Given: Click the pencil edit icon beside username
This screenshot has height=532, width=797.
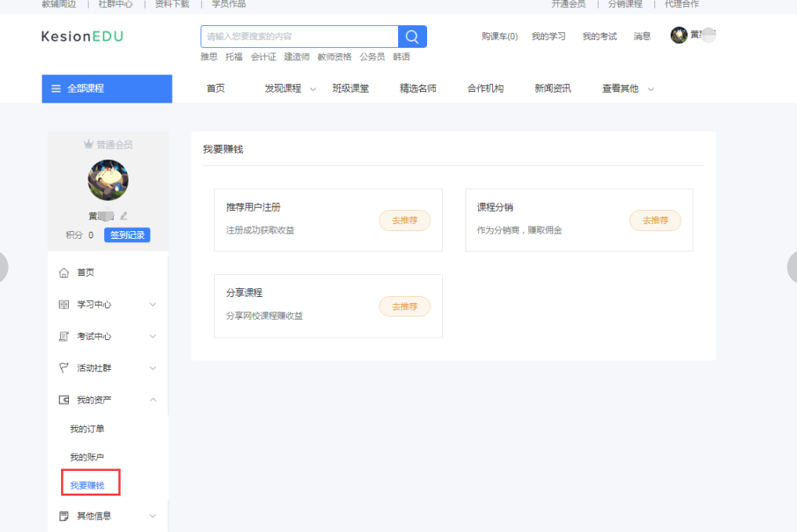Looking at the screenshot, I should (124, 216).
